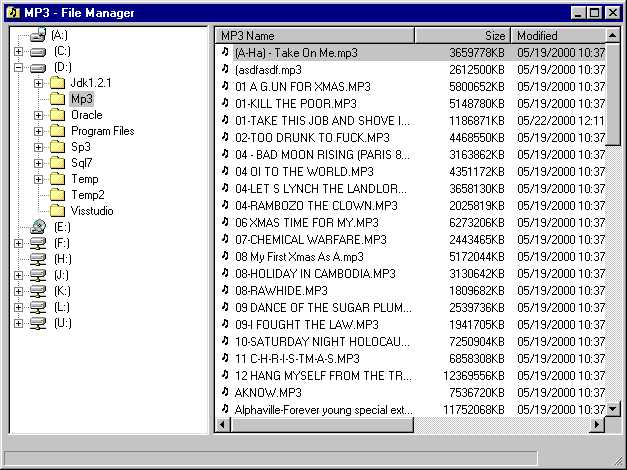
Task: Click the floppy drive (A:) icon
Action: tap(37, 35)
